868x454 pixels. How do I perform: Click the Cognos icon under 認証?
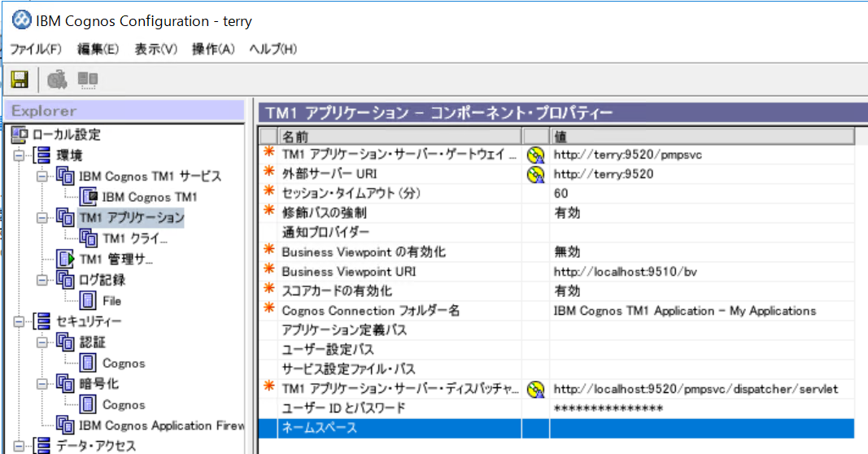(88, 363)
